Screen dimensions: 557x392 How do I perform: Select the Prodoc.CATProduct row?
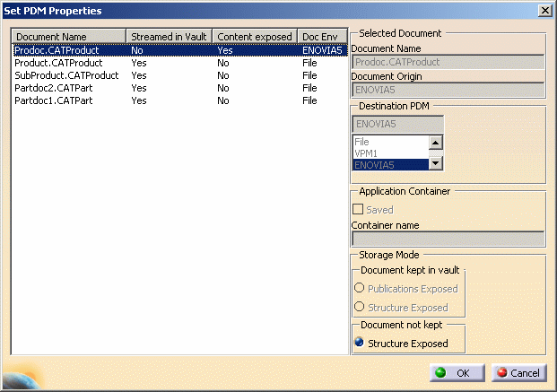(x=180, y=50)
